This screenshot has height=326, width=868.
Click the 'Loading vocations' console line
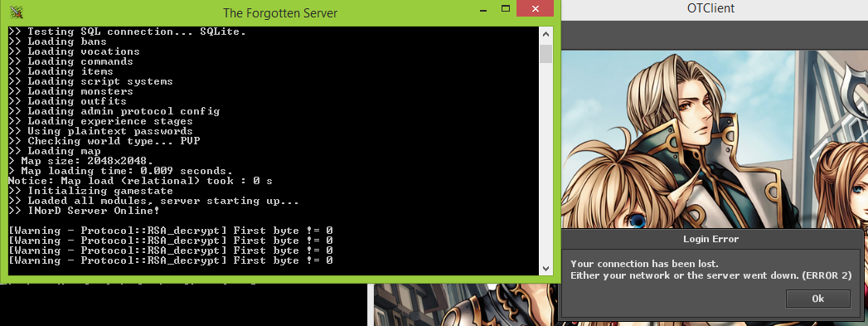tap(74, 51)
